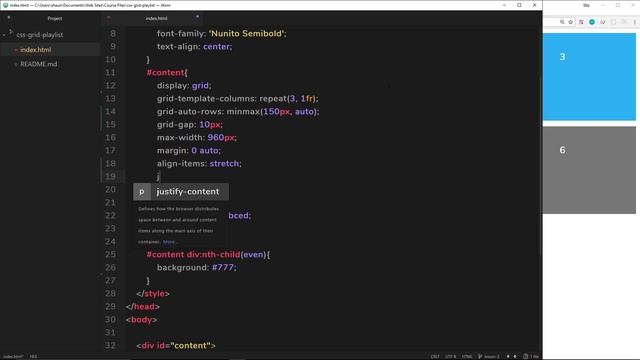Click the HTML grammar selector in status bar
640x360 pixels.
467,357
